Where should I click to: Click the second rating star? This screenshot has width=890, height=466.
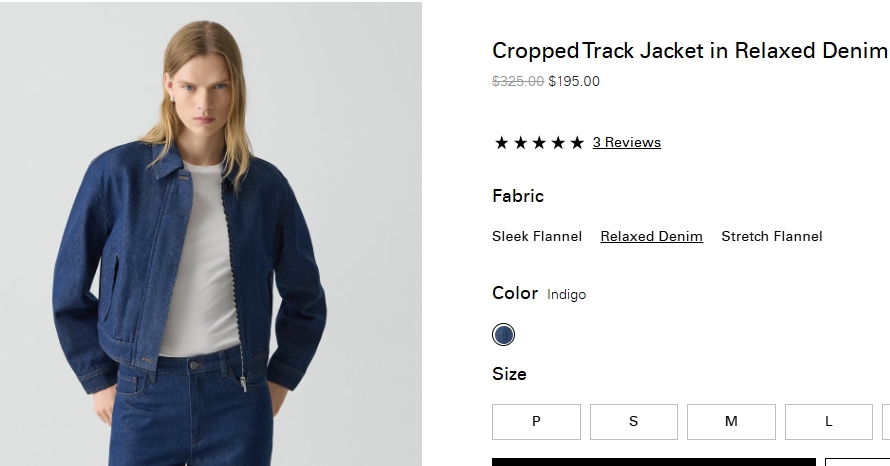pos(520,143)
